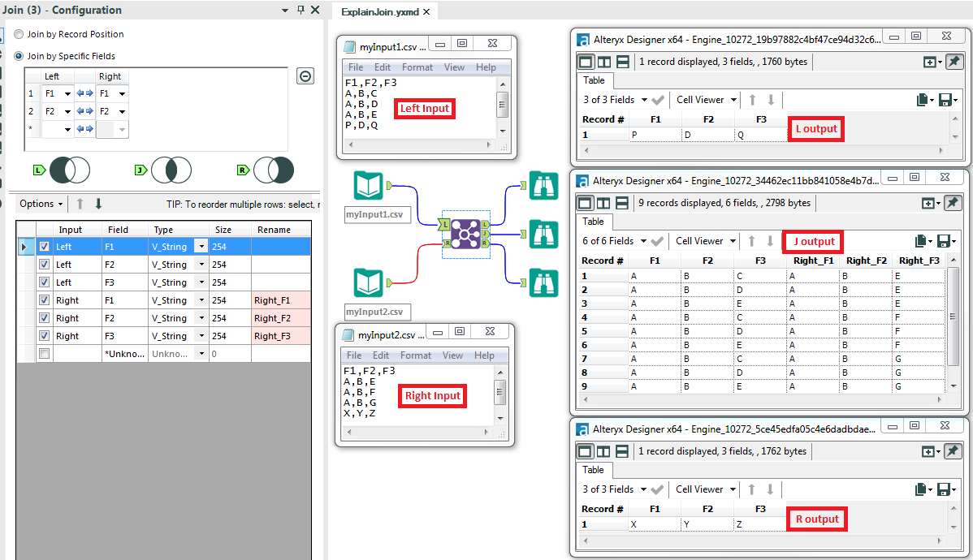
Task: Click the Left unjoined output Venn diagram icon
Action: pos(69,170)
